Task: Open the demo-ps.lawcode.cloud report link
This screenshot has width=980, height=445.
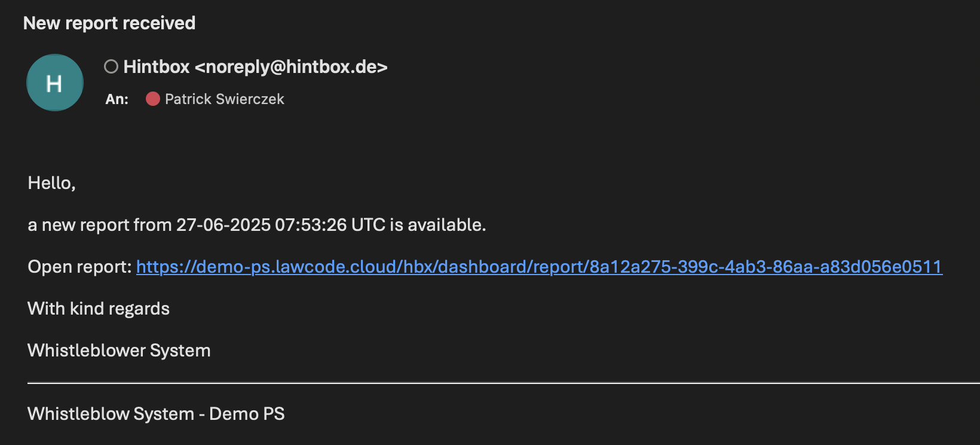Action: click(x=539, y=267)
